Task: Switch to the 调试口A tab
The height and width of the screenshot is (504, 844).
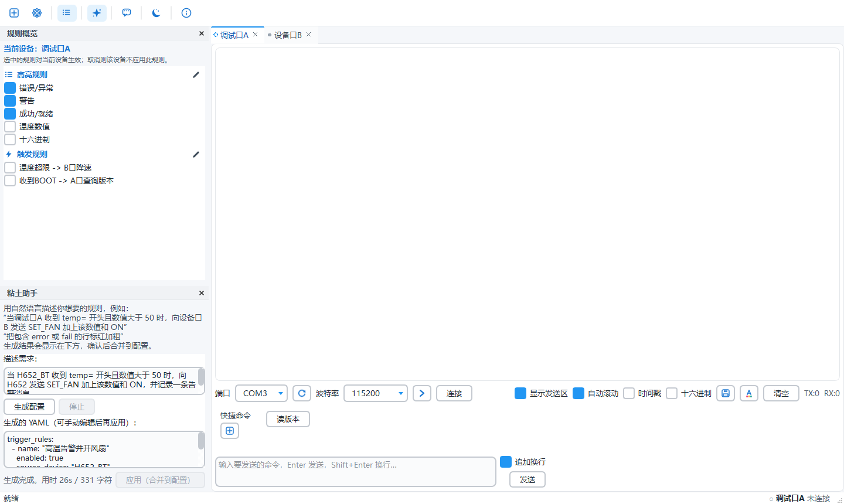Action: tap(234, 35)
